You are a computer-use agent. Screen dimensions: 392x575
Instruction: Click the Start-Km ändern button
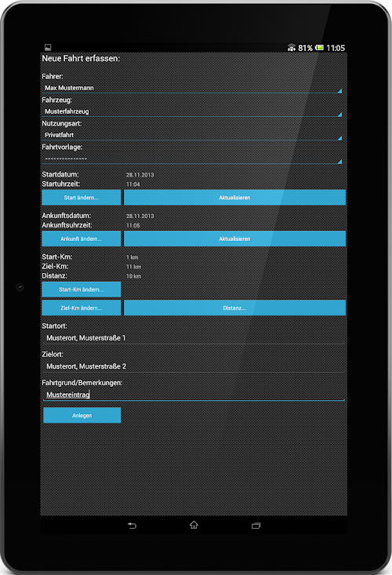pos(82,289)
